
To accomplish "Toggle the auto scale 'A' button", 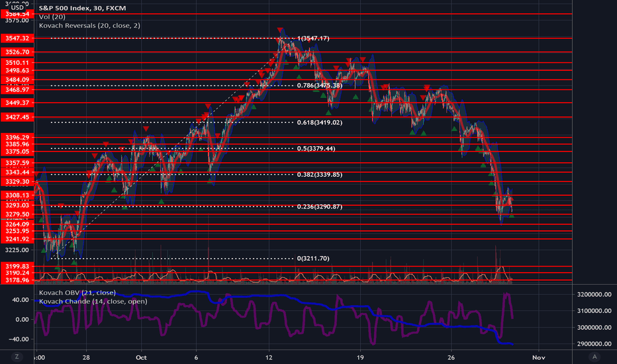I will 594,357.
